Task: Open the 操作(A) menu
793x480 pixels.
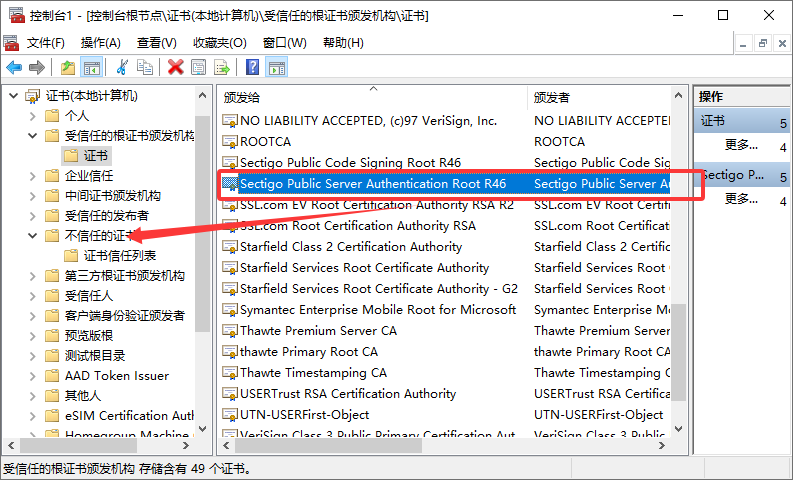Action: coord(100,43)
